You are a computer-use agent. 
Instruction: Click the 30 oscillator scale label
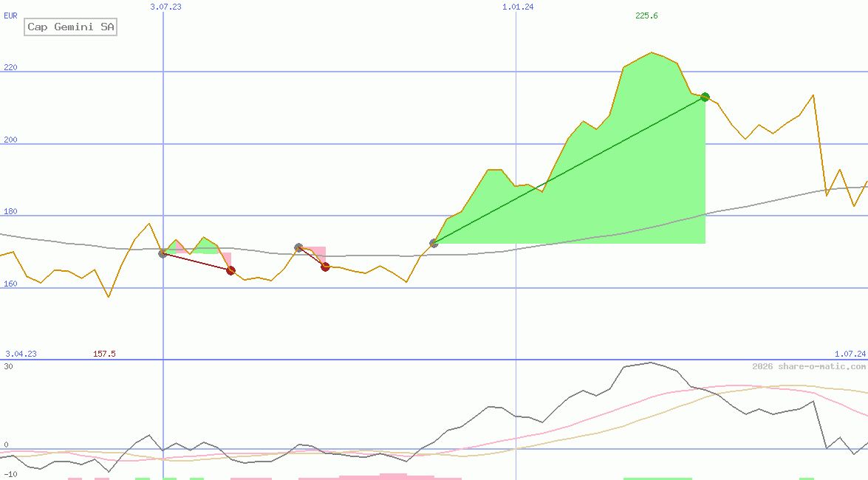click(8, 366)
